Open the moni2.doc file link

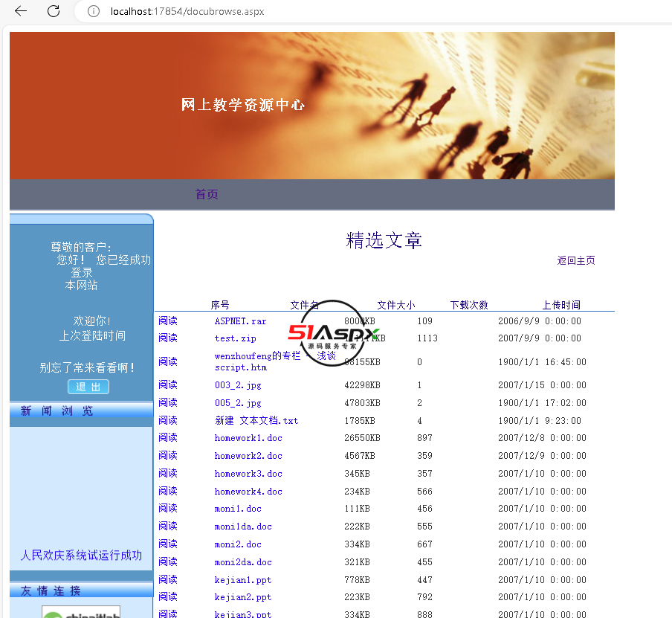(x=238, y=544)
